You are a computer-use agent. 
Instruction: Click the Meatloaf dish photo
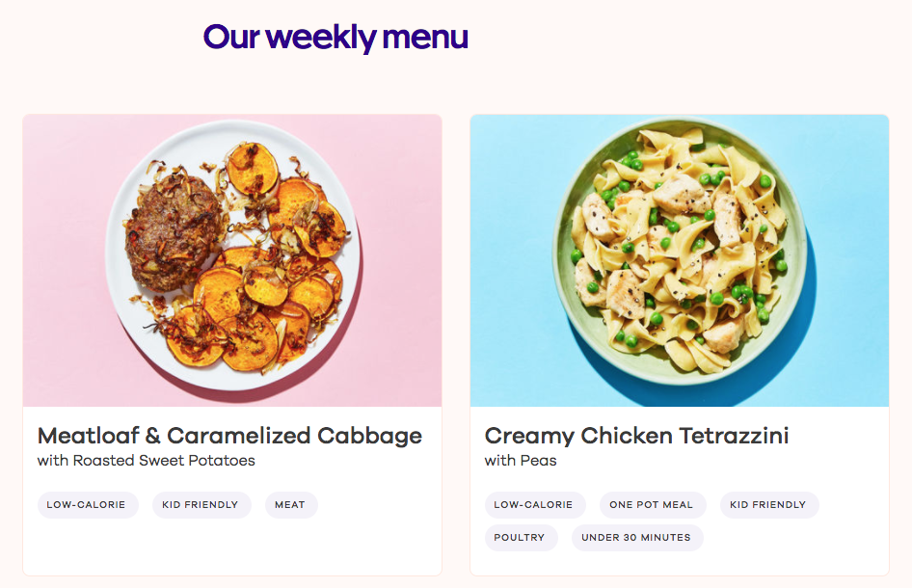click(231, 260)
